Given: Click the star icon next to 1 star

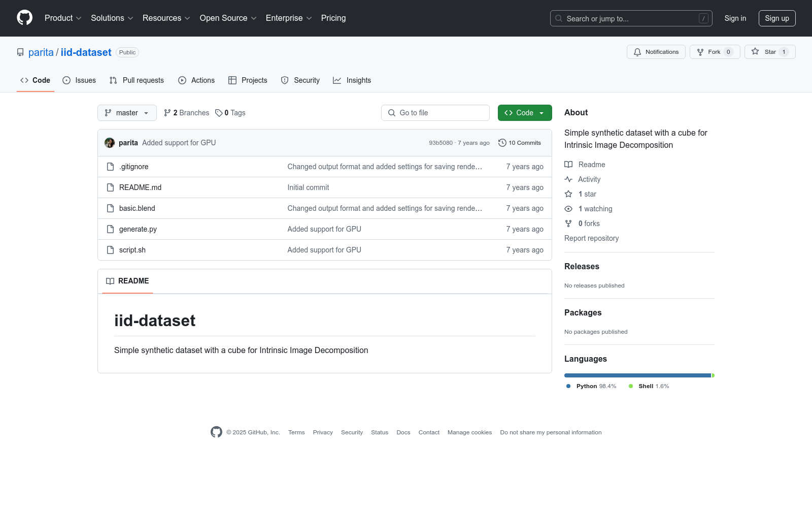Looking at the screenshot, I should coord(568,194).
